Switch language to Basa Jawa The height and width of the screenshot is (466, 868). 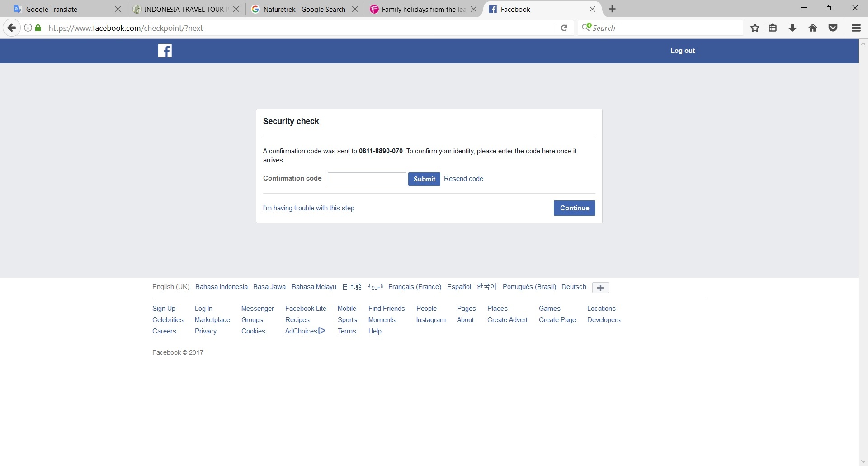(x=269, y=287)
